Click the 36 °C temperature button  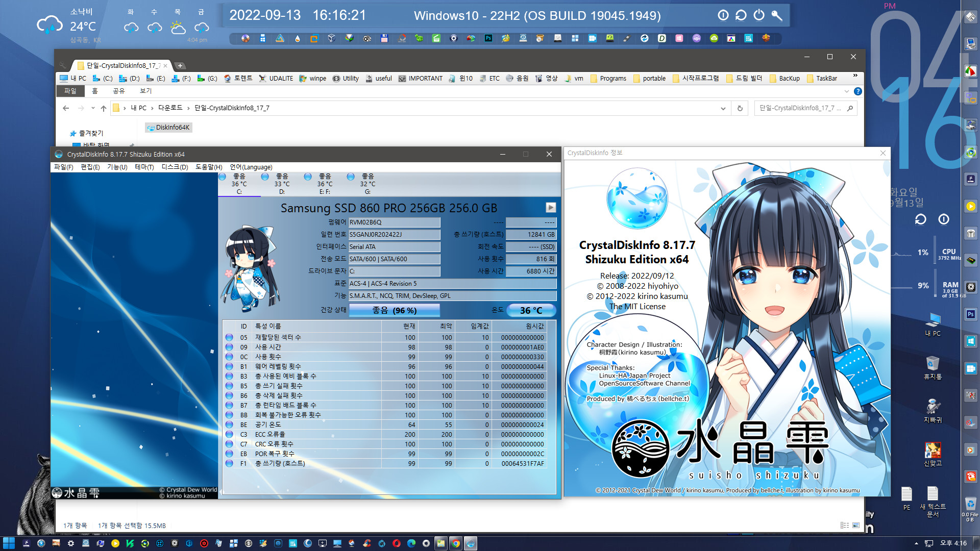click(x=531, y=310)
